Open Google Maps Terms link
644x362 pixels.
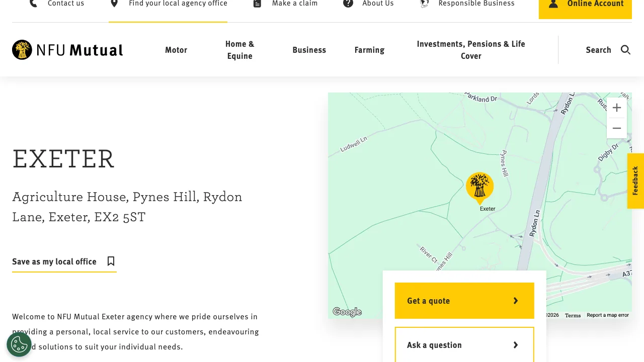573,315
